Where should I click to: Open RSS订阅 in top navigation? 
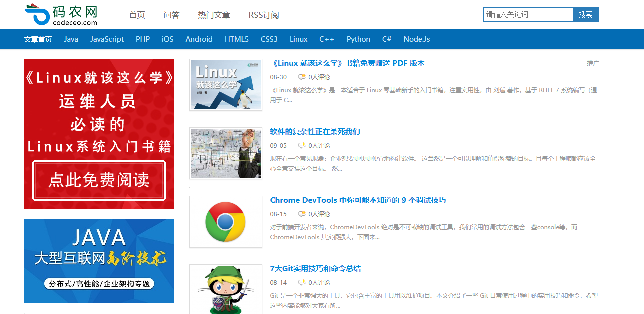click(x=264, y=15)
